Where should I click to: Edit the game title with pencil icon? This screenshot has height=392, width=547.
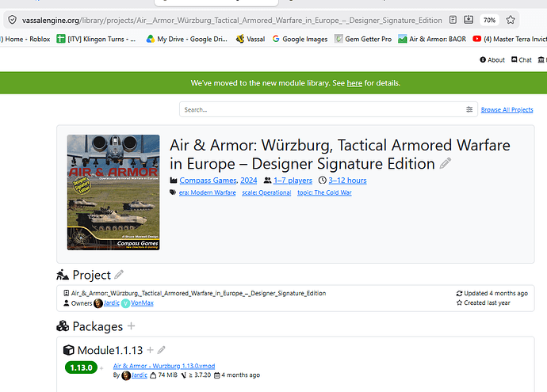446,163
